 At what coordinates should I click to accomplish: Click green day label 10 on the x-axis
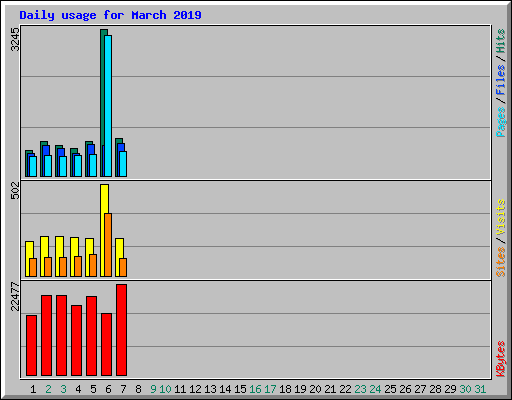(165, 389)
